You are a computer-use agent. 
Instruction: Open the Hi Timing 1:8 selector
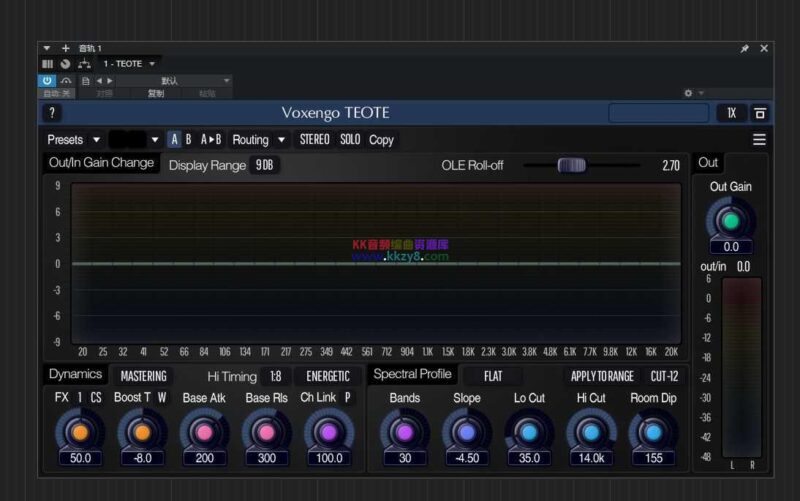point(276,377)
